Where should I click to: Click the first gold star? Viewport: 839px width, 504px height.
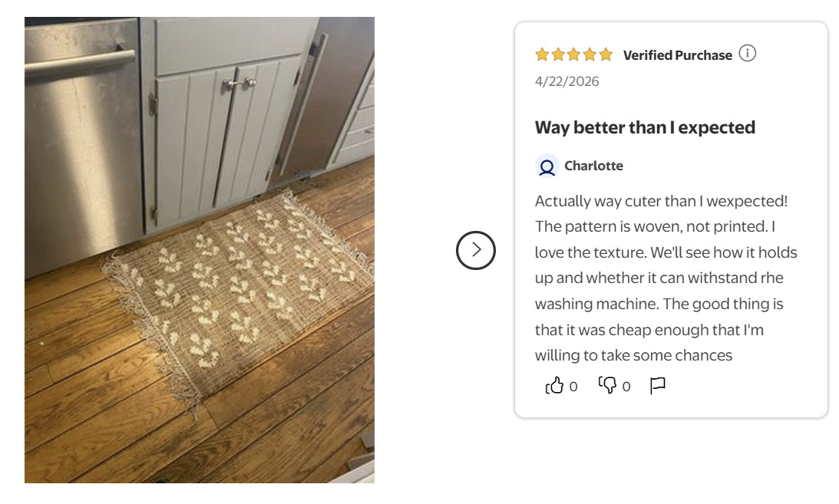tap(542, 54)
